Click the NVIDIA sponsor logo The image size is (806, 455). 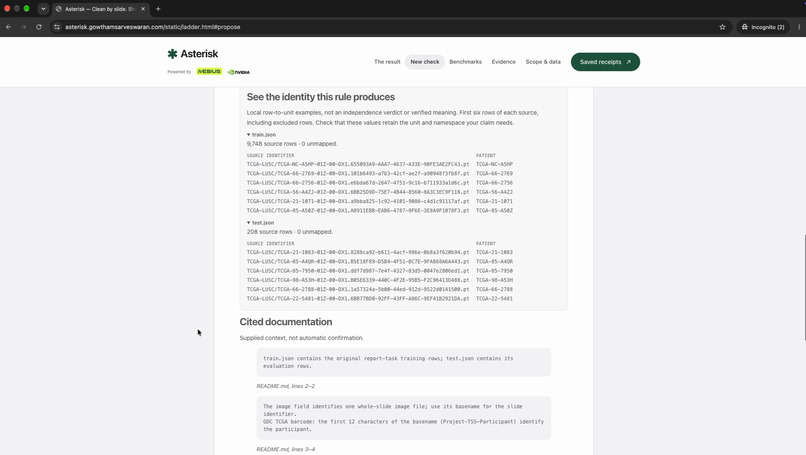pyautogui.click(x=239, y=72)
